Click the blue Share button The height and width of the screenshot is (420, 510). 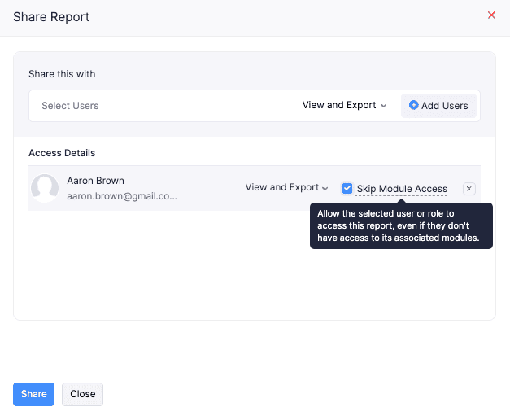(x=33, y=394)
